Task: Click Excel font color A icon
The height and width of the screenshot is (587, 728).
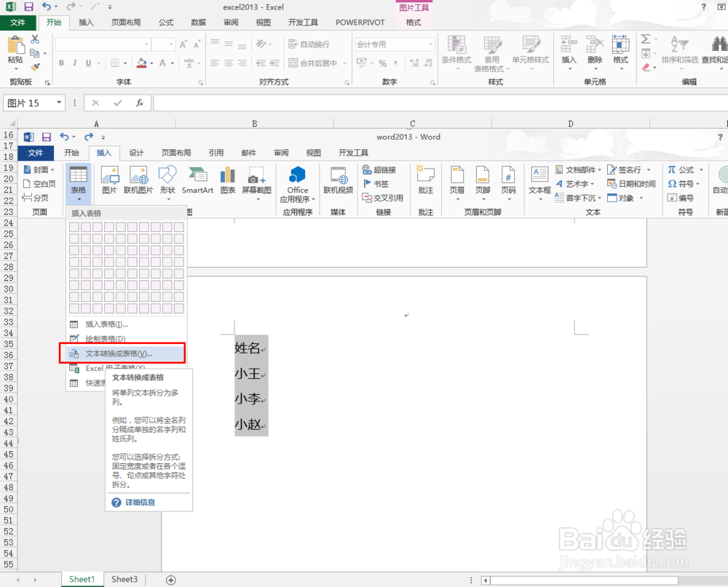Action: coord(162,63)
